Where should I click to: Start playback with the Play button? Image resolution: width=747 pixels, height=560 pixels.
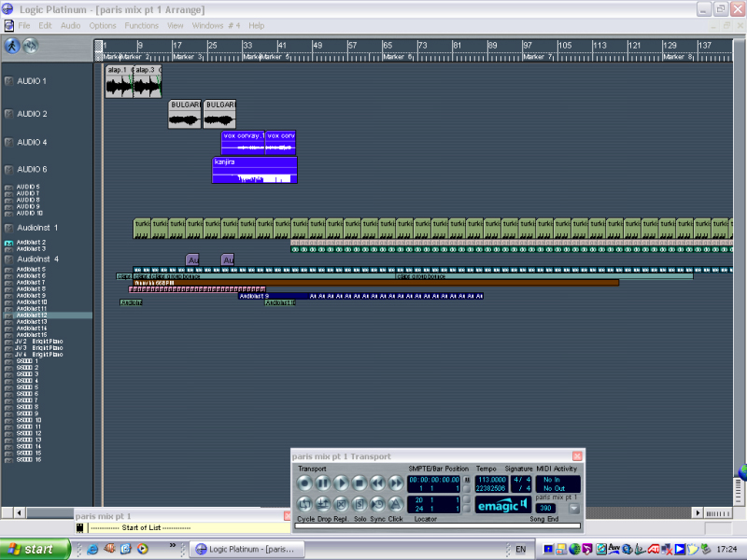(341, 483)
